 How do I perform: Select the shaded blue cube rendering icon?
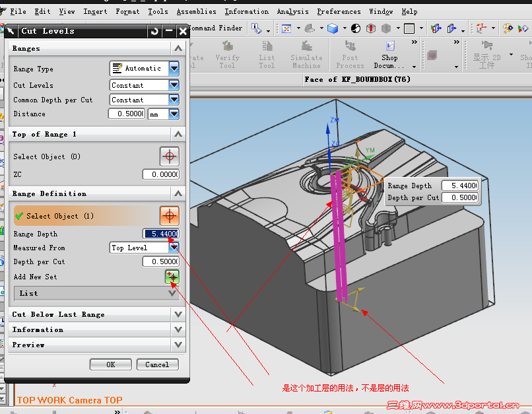pyautogui.click(x=333, y=28)
